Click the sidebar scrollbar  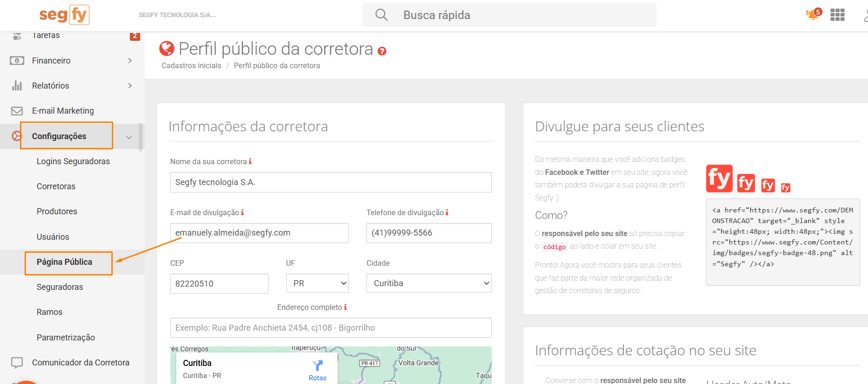(x=141, y=137)
